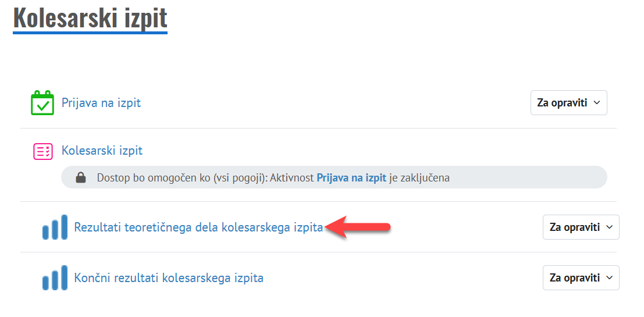This screenshot has height=317, width=644.
Task: Open Za opraviti menu for Končni rezultati
Action: [581, 278]
